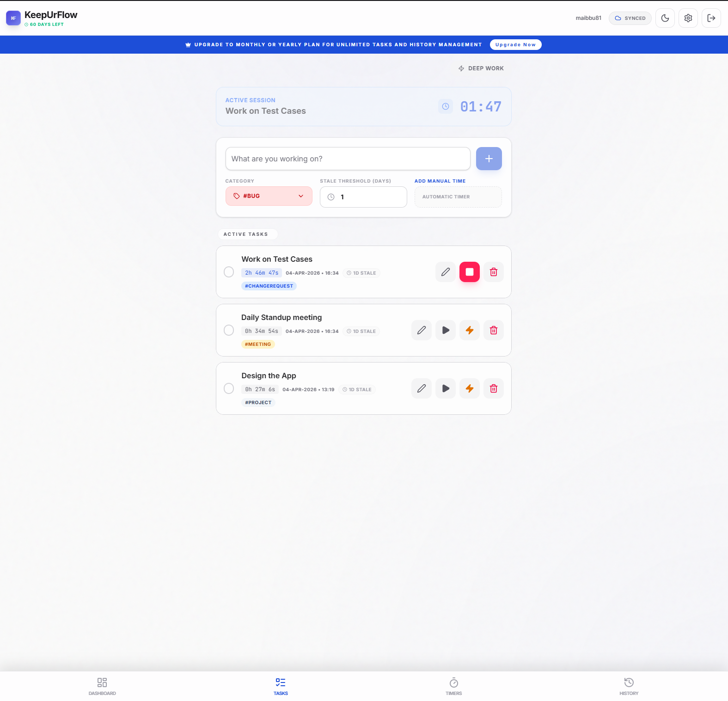Click the stale threshold days field
Screen dimensions: 728x701
[363, 197]
